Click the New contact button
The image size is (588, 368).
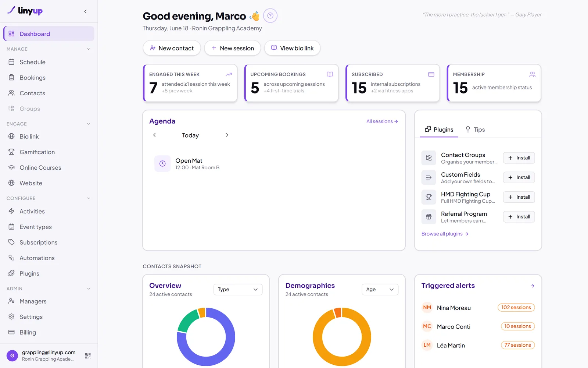[172, 48]
